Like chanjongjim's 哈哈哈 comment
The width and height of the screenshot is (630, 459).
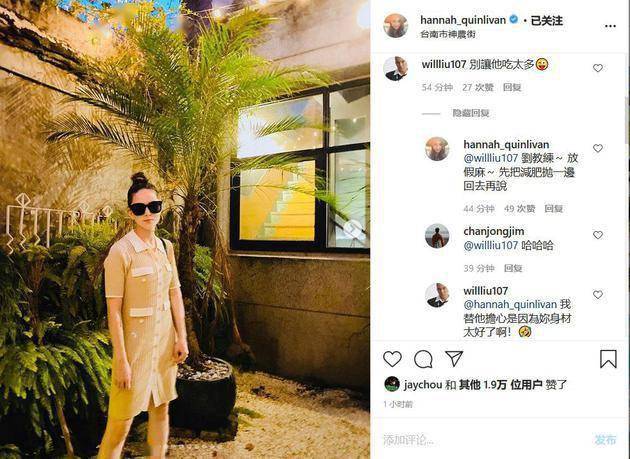598,235
